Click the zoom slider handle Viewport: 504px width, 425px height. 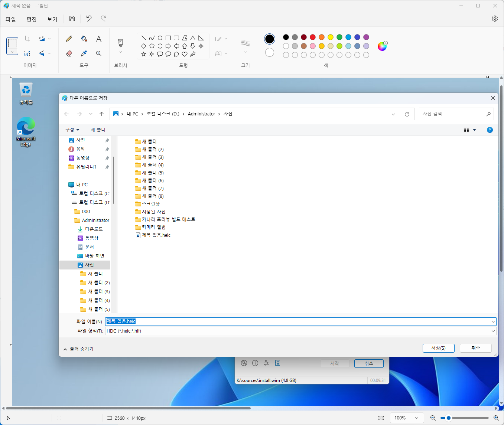pos(449,418)
